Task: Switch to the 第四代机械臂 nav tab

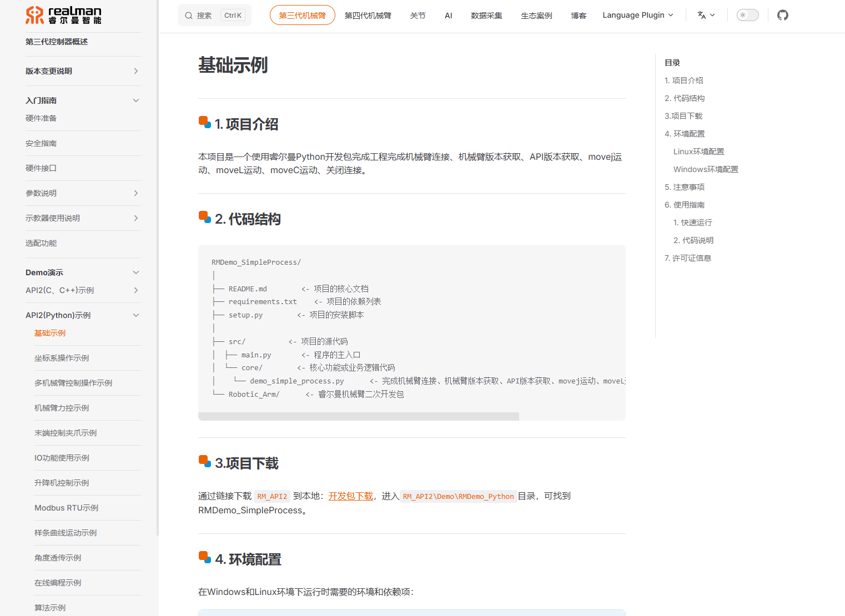Action: (x=368, y=15)
